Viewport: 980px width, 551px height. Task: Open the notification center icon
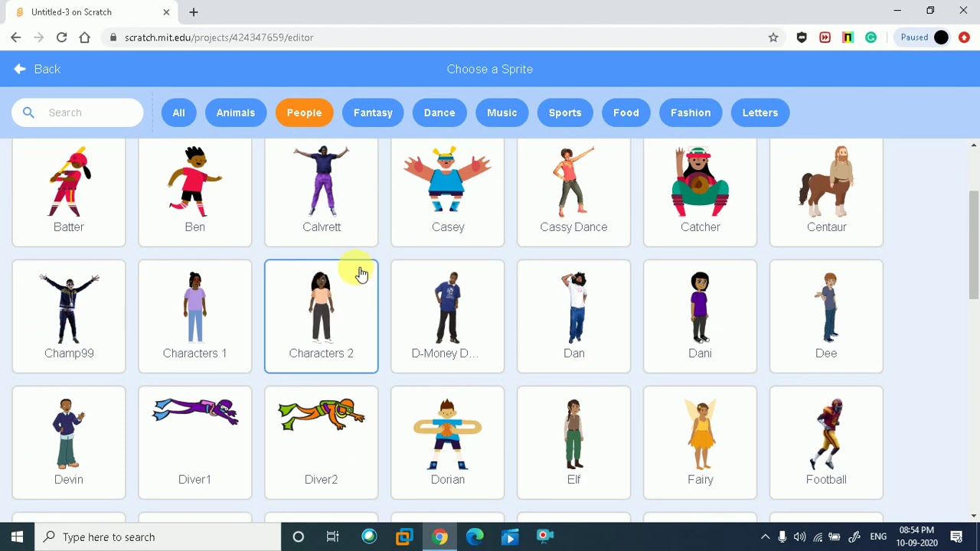coord(956,536)
